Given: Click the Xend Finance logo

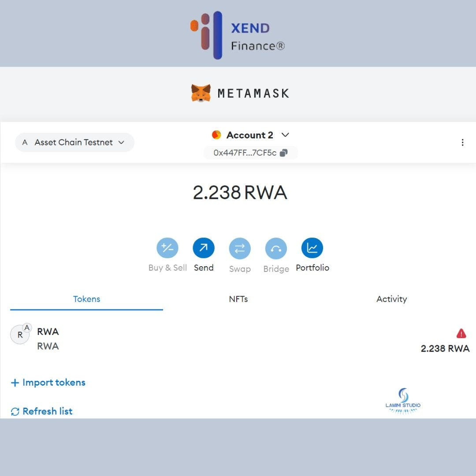Looking at the screenshot, I should pyautogui.click(x=238, y=36).
